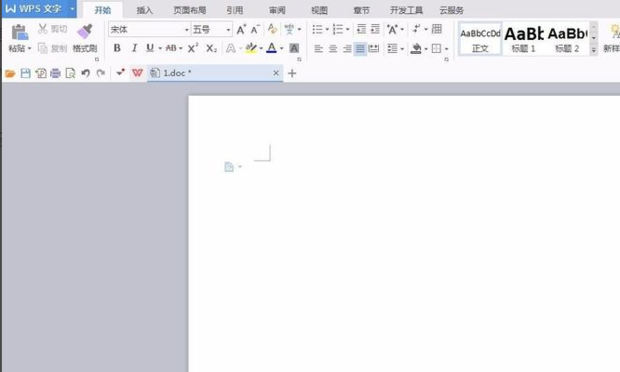Screen dimensions: 620x372
Task: Open the 云服务 tab
Action: (452, 10)
